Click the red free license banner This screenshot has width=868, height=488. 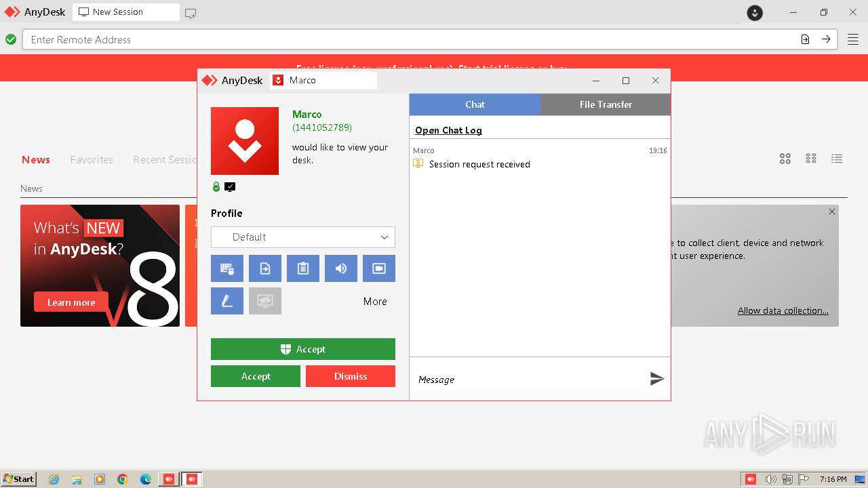[x=434, y=61]
